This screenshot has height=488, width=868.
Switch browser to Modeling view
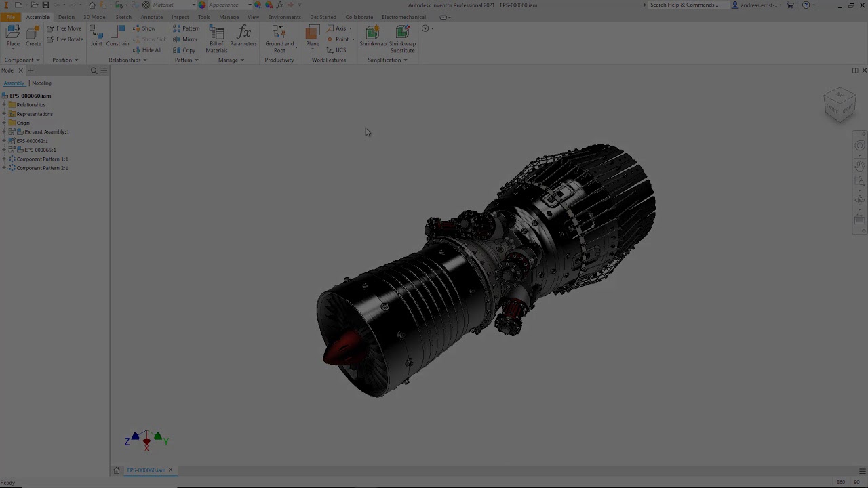pyautogui.click(x=41, y=83)
